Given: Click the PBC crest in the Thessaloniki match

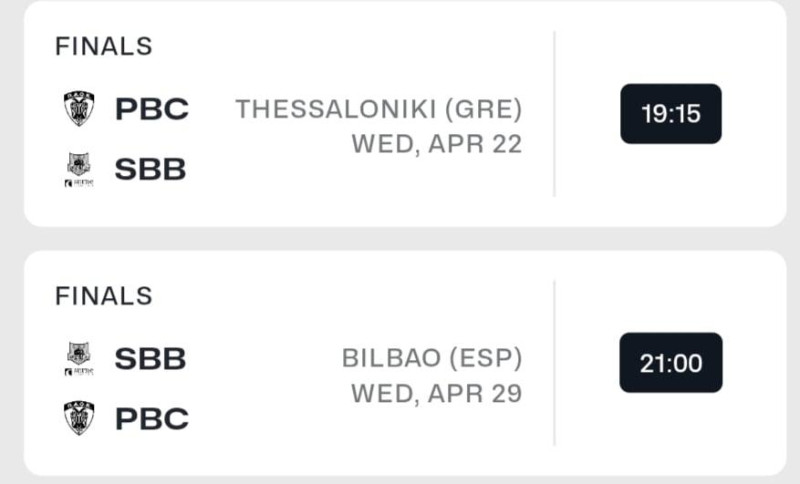Looking at the screenshot, I should (79, 108).
